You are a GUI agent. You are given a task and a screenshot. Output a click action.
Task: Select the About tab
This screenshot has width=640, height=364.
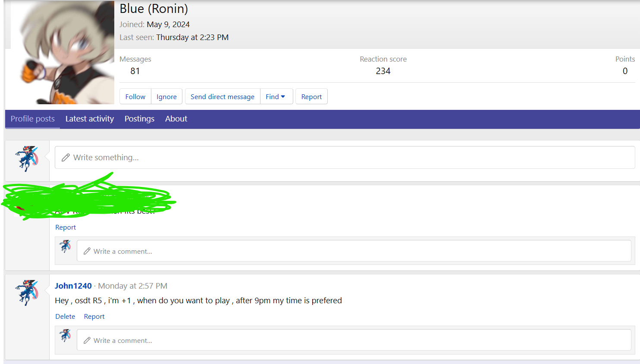pos(176,119)
